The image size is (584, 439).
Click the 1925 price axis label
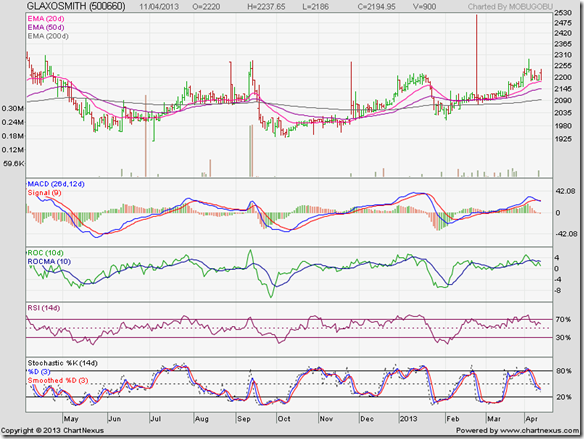click(x=563, y=139)
